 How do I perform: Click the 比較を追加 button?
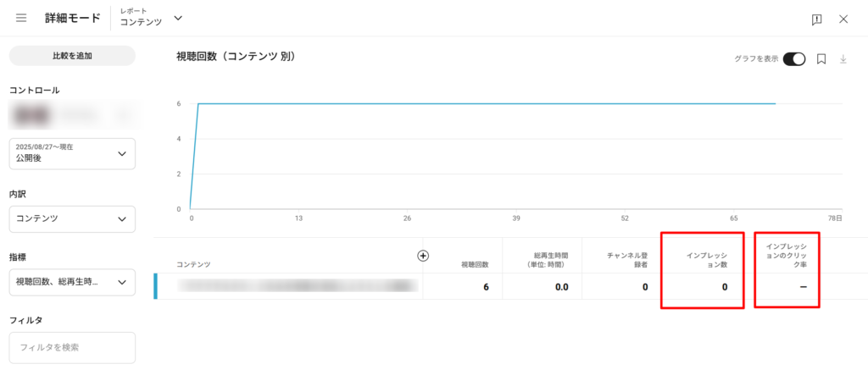tap(72, 56)
